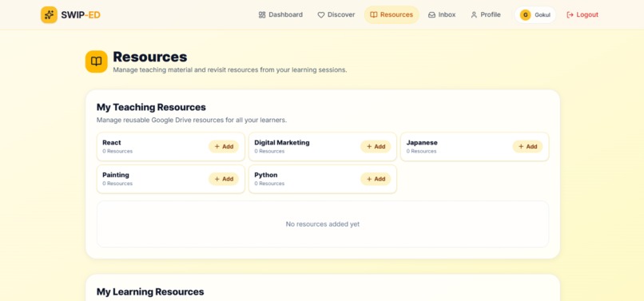Viewport: 644px width, 301px height.
Task: Open the Dashboard nav item
Action: 280,15
